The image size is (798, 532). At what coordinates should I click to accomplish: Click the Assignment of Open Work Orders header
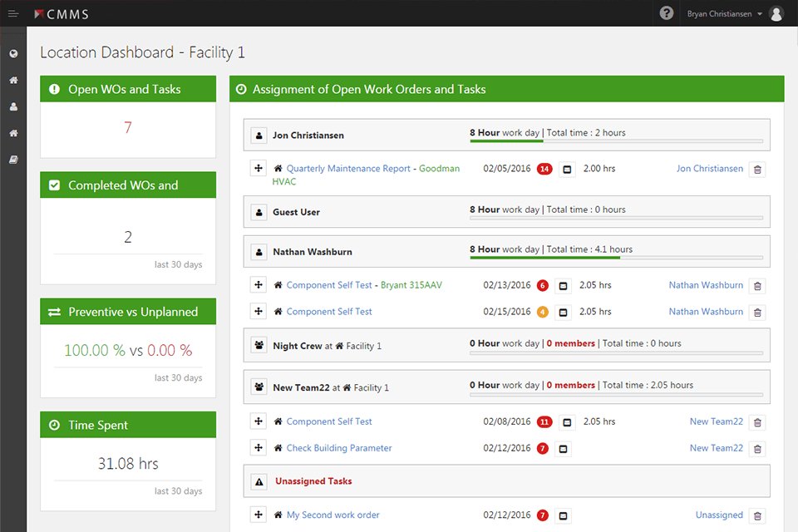tap(507, 89)
